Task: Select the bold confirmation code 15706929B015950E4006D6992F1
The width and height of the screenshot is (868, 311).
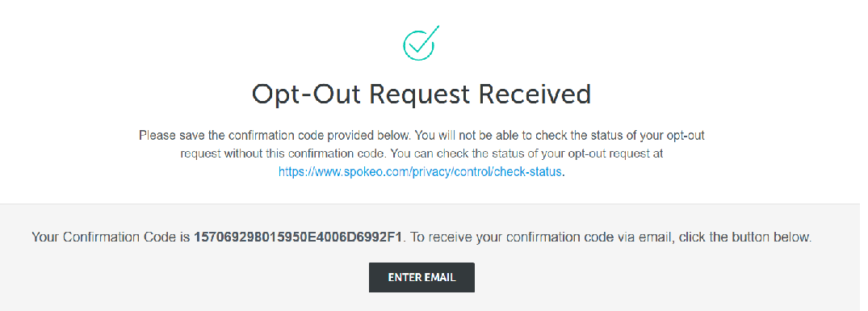Action: tap(300, 237)
